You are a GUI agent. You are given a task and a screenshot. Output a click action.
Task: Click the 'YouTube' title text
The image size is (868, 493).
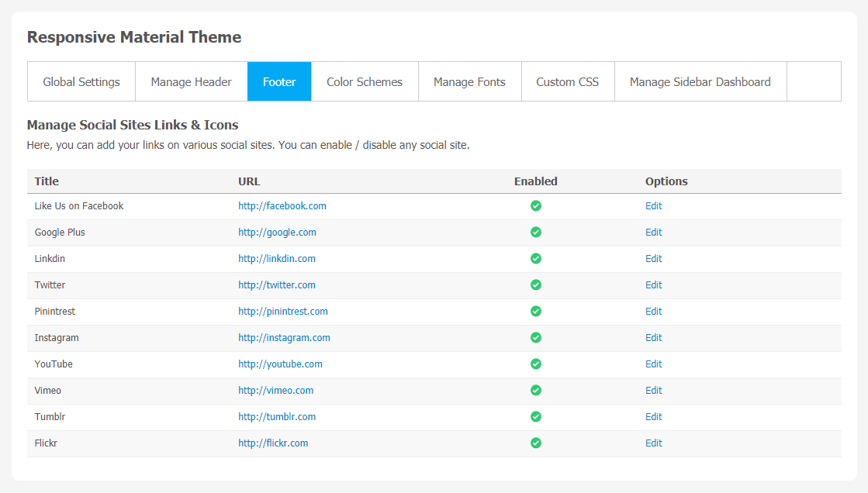54,364
